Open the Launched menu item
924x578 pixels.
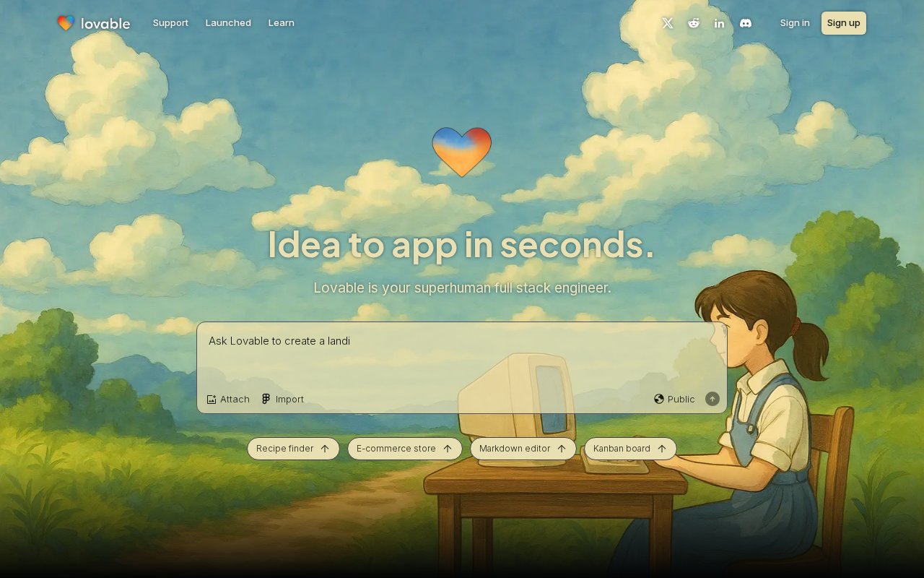pos(228,23)
